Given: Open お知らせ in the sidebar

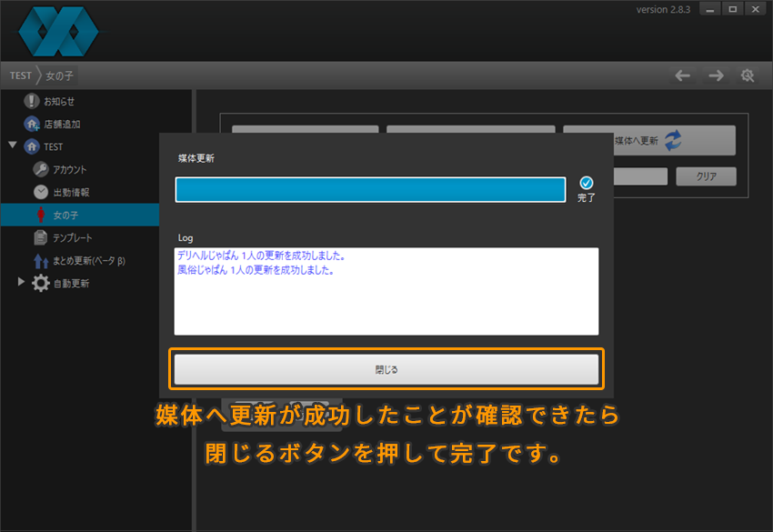Looking at the screenshot, I should click(59, 102).
